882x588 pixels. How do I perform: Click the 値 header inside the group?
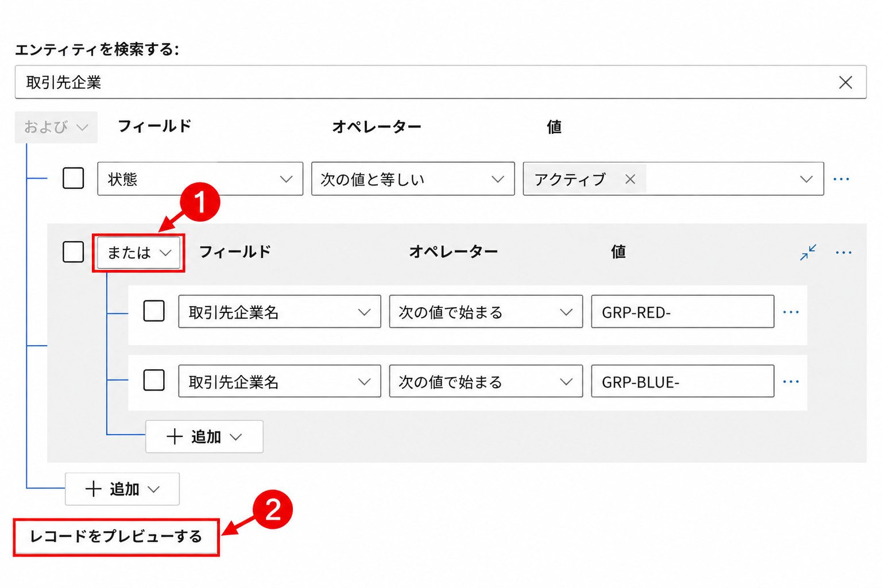(x=618, y=252)
